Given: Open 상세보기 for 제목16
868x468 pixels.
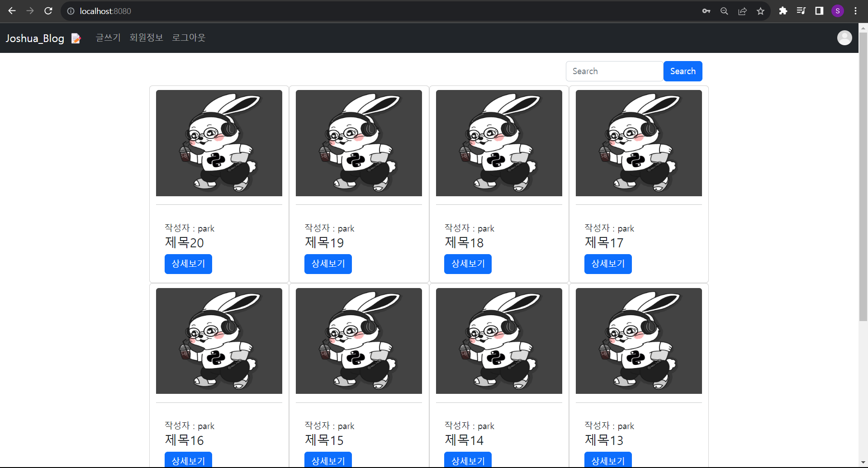Looking at the screenshot, I should click(188, 460).
